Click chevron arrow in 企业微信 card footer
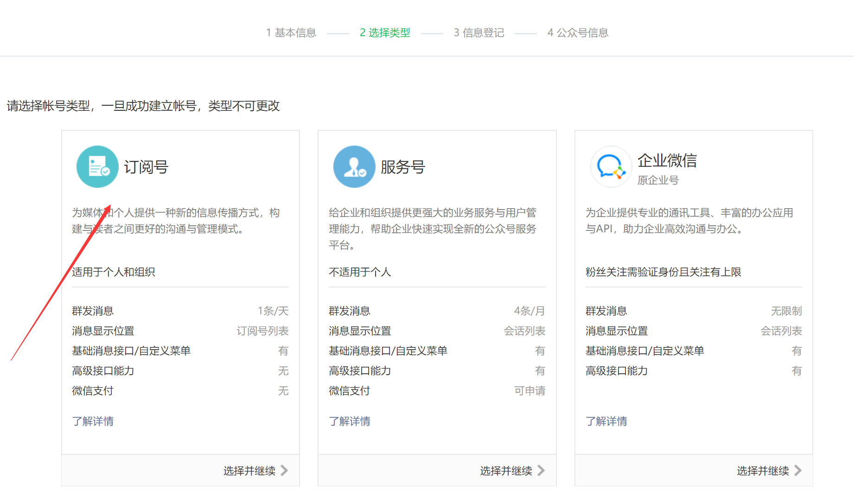The image size is (854, 504). click(x=798, y=471)
